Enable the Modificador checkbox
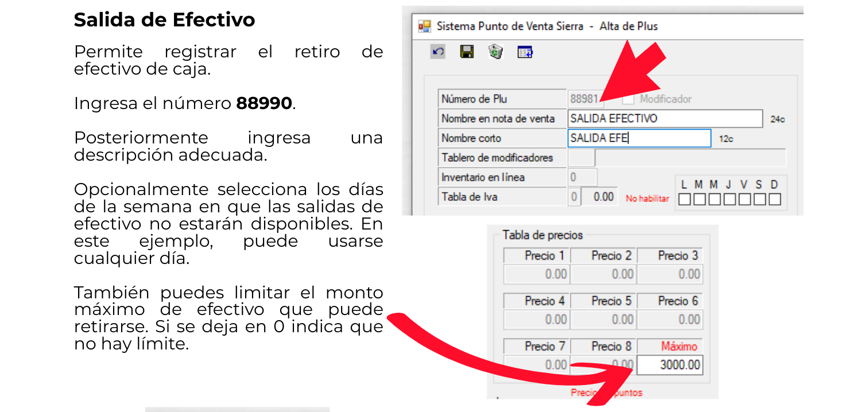 (628, 99)
